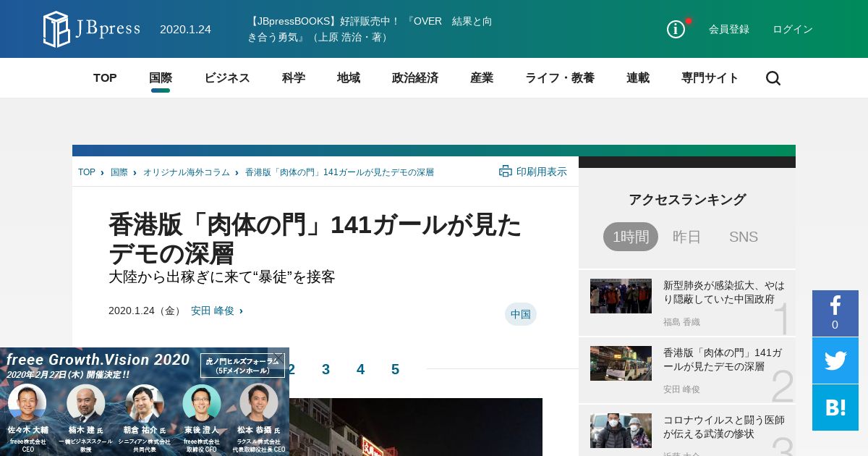Image resolution: width=868 pixels, height=456 pixels.
Task: Click the freee Growth.Vision 2020 ad banner
Action: pyautogui.click(x=145, y=402)
